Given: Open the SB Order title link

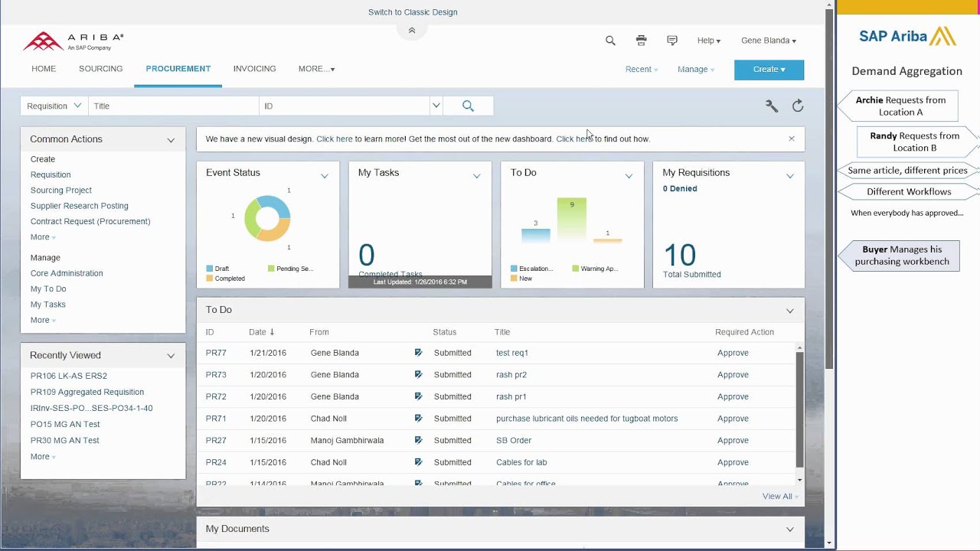Looking at the screenshot, I should [514, 440].
